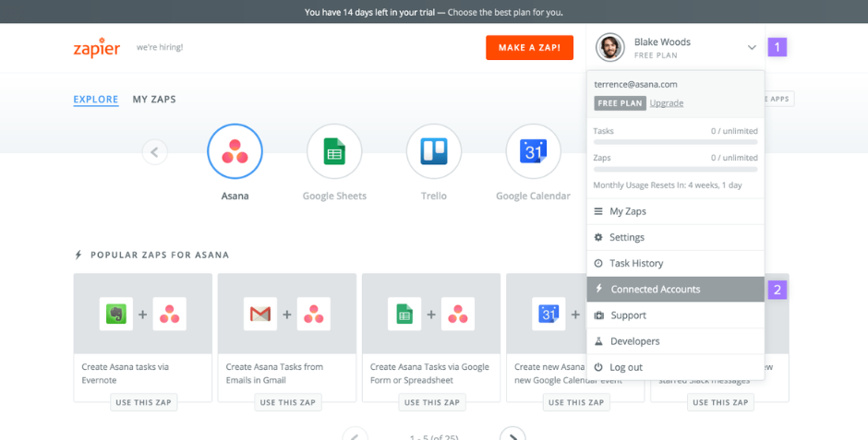Open Developers from account menu

[x=675, y=341]
